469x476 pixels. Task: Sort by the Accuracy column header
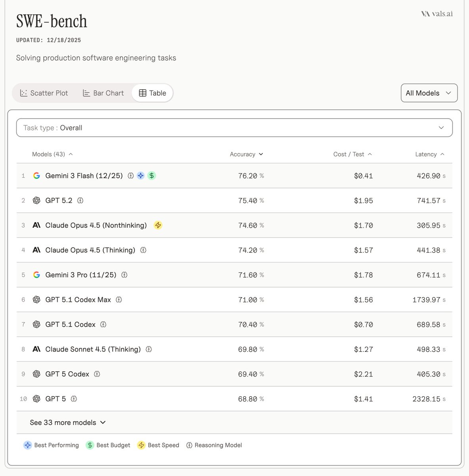[246, 154]
